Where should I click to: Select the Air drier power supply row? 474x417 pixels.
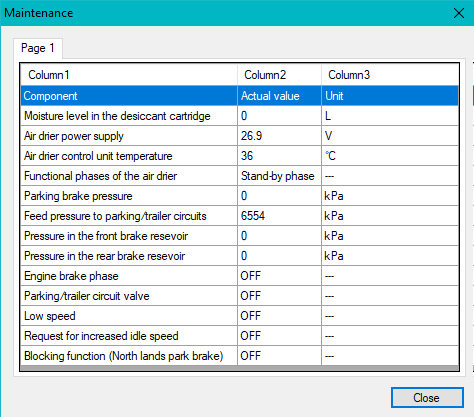click(240, 136)
